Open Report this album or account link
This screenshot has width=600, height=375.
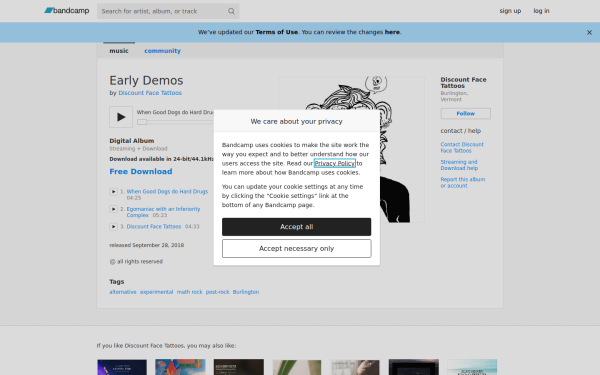463,183
